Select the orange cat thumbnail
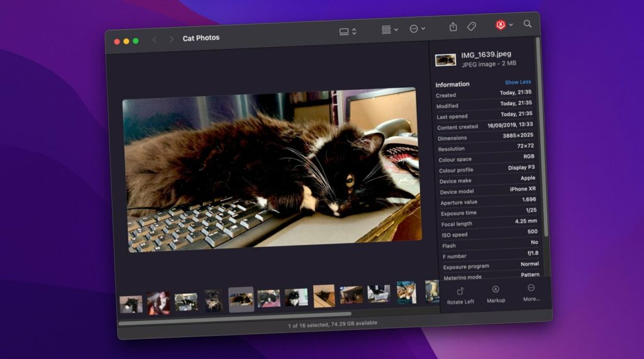Screen dimensions: 644x359 click(406, 292)
